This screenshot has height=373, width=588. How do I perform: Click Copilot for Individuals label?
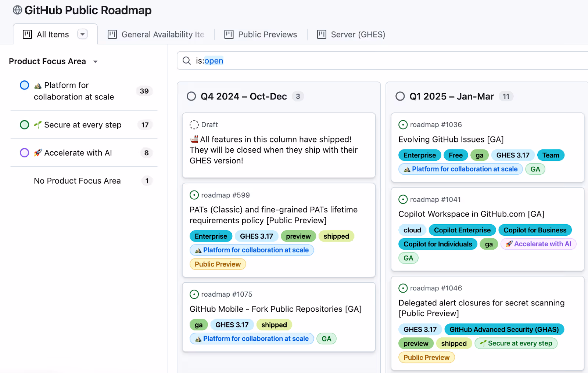pos(438,244)
